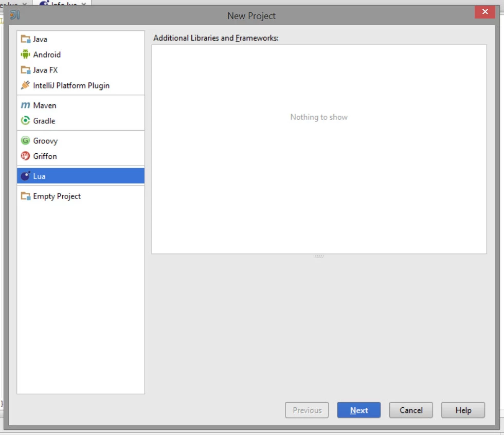
Task: Click the Gradle icon
Action: pyautogui.click(x=25, y=121)
